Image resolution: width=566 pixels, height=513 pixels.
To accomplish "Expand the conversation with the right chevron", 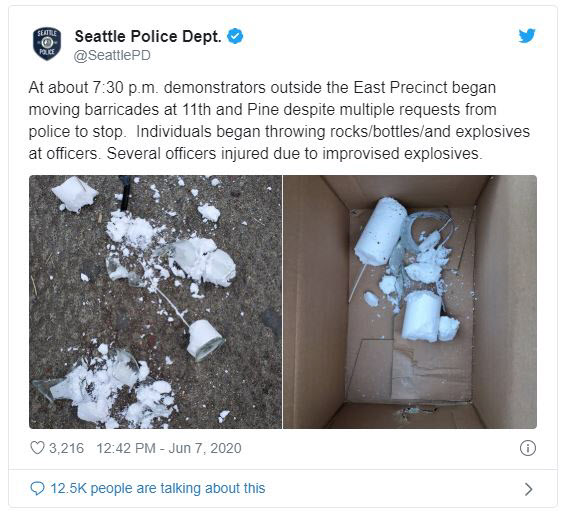I will 528,489.
